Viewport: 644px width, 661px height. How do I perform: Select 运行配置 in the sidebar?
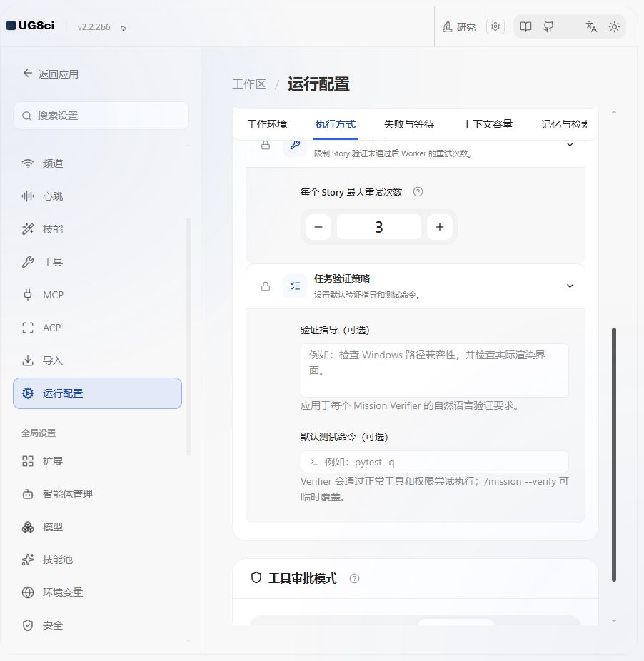[x=97, y=393]
